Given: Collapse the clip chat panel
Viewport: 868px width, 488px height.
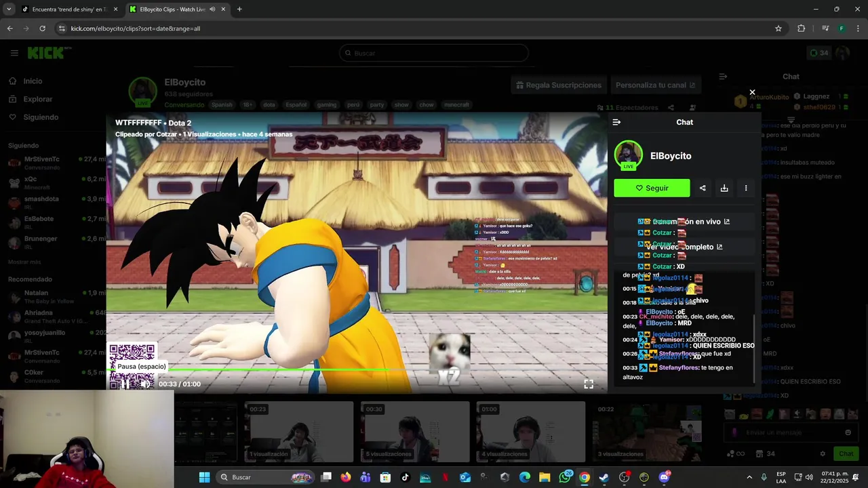Looking at the screenshot, I should pos(616,122).
